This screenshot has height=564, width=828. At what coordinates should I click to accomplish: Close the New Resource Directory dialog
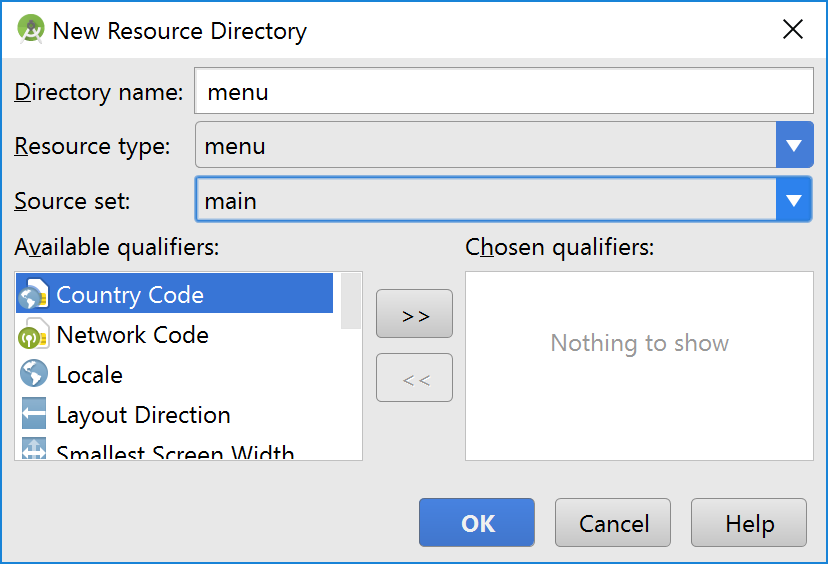(x=793, y=29)
